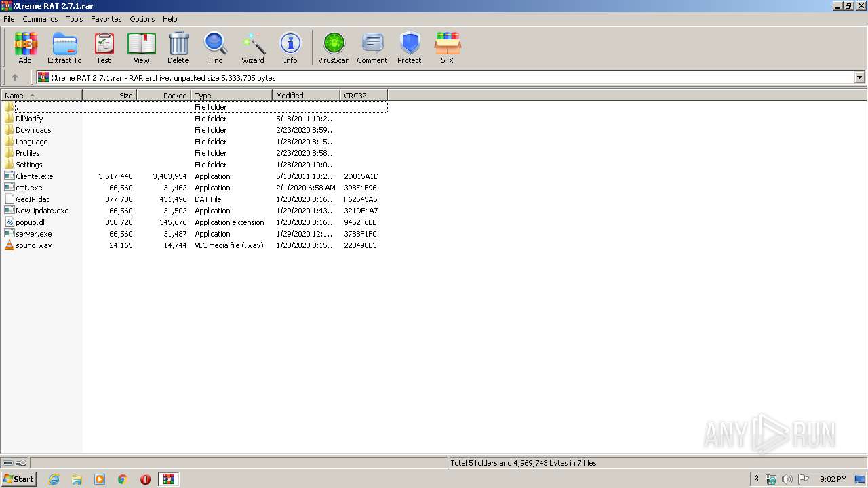868x488 pixels.
Task: Click the WinRAR taskbar button
Action: tap(169, 479)
